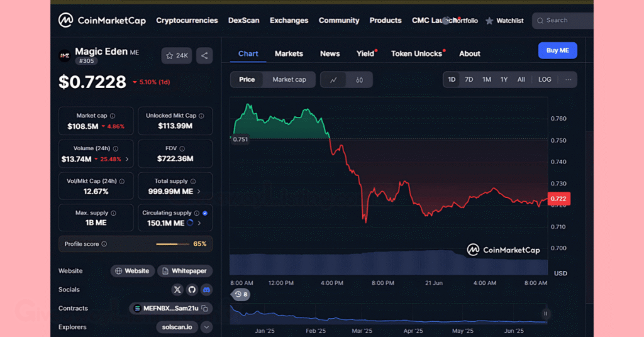Click the Buy ME button
The height and width of the screenshot is (337, 644).
pyautogui.click(x=557, y=50)
